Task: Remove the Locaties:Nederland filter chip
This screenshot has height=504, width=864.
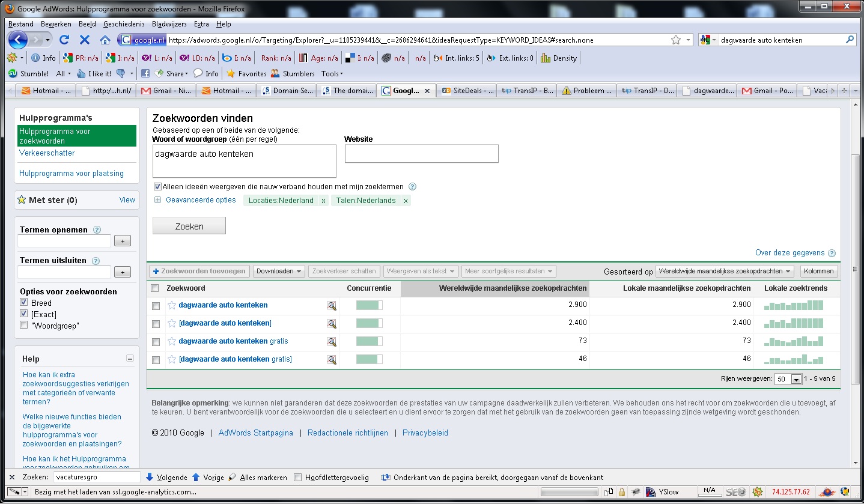Action: click(323, 201)
